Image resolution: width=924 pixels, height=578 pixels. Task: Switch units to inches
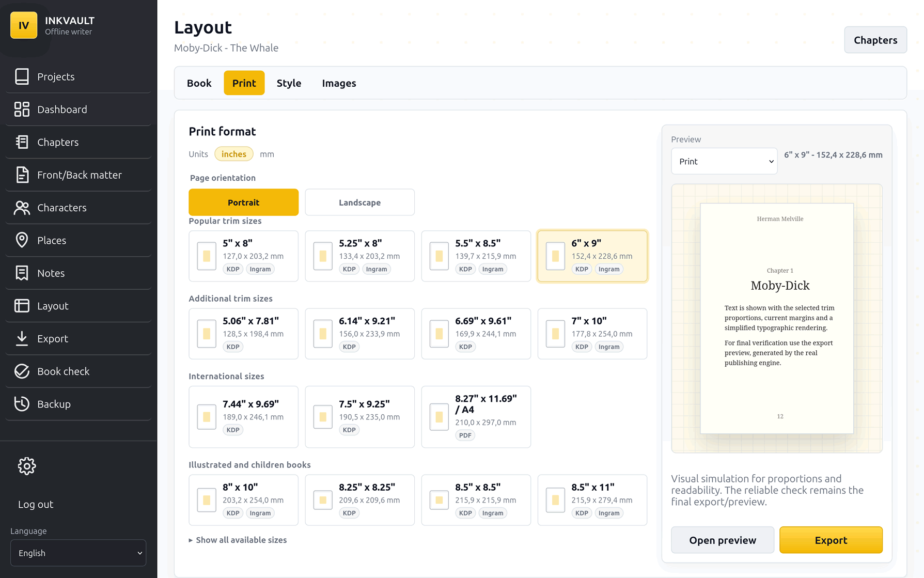(233, 154)
